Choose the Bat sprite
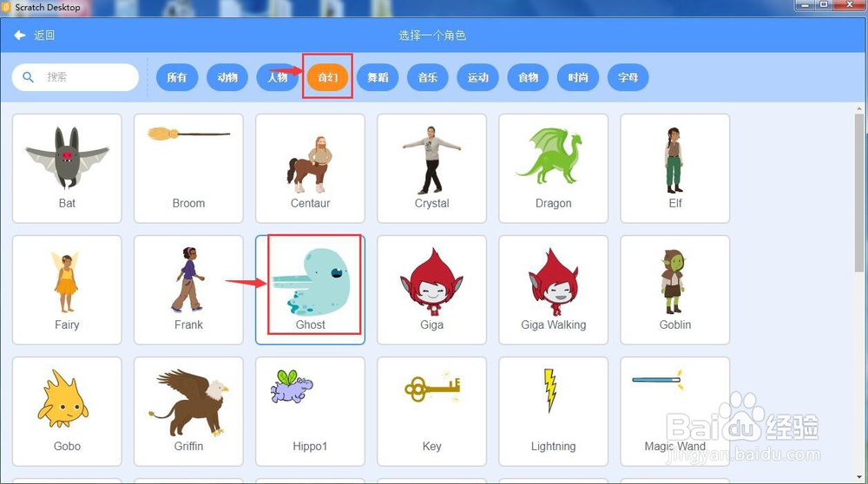868x484 pixels. (x=67, y=168)
